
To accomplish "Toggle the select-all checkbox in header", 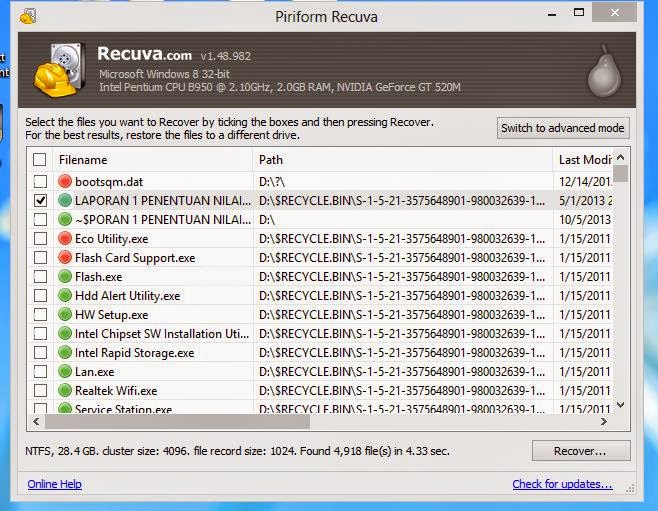I will click(x=39, y=159).
